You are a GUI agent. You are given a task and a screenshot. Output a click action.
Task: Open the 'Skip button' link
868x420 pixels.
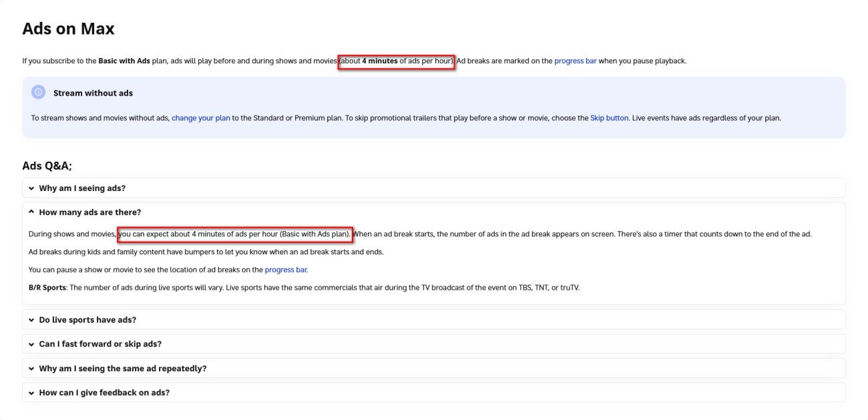(x=609, y=118)
